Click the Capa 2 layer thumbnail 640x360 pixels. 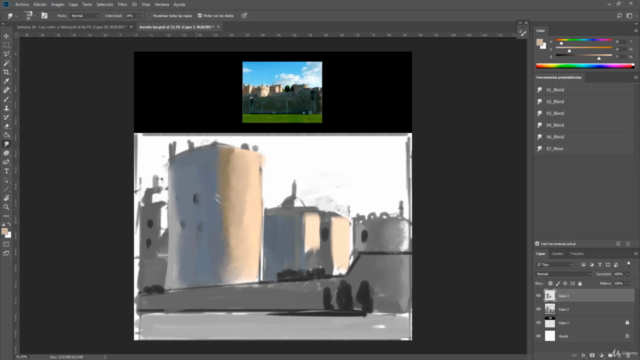(550, 309)
